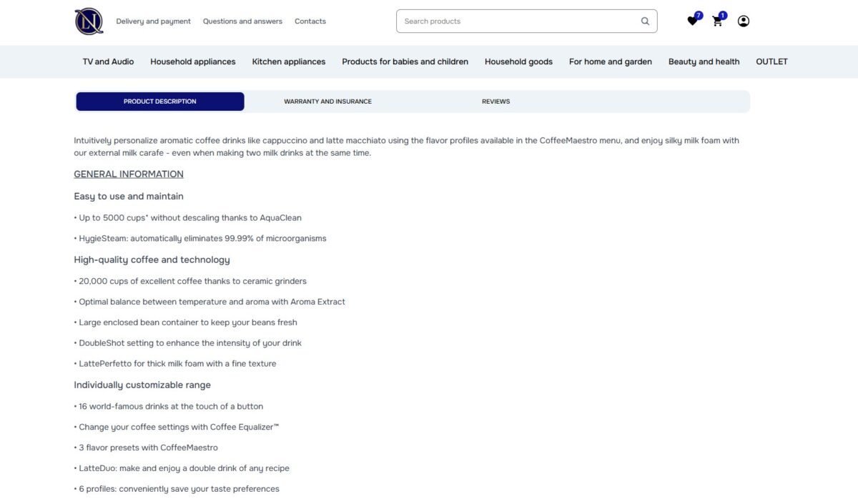Open Kitchen appliances category
This screenshot has width=858, height=504.
click(289, 61)
